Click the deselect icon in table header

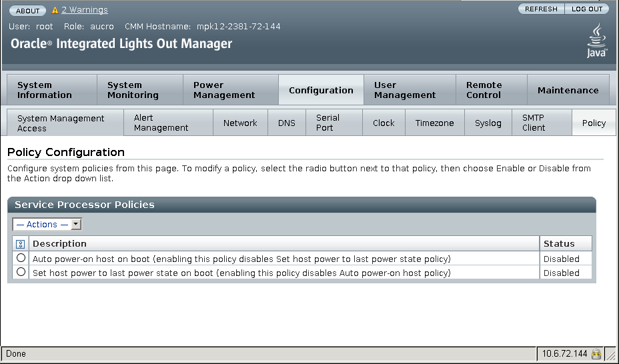[x=21, y=244]
